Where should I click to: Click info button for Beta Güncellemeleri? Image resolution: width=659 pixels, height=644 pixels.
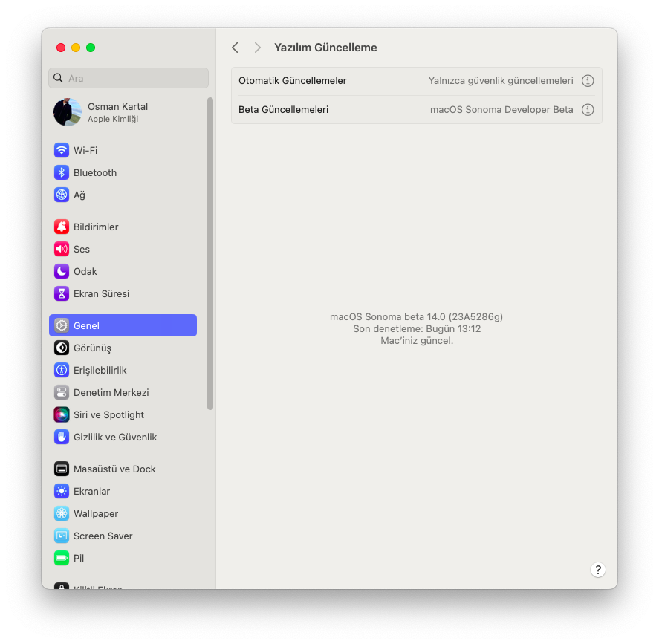coord(588,110)
